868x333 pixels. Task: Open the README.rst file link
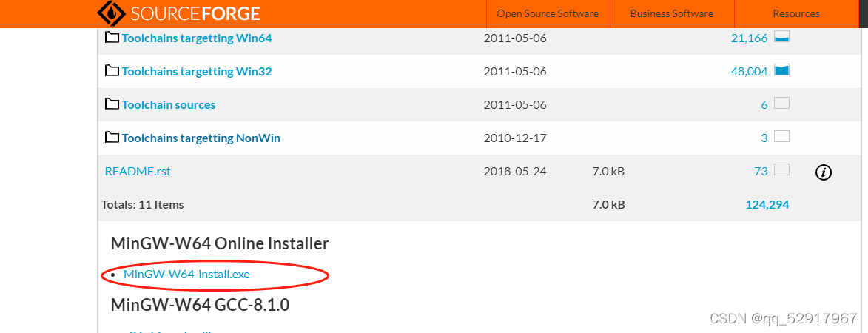coord(138,172)
